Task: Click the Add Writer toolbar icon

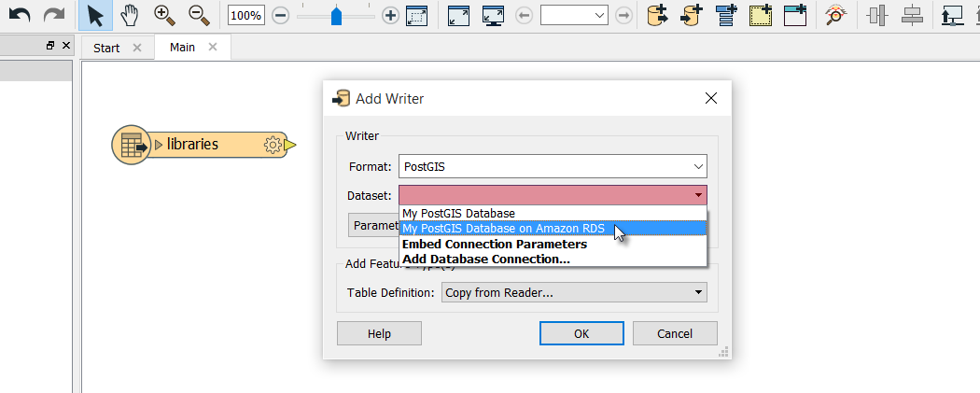Action: [x=692, y=16]
